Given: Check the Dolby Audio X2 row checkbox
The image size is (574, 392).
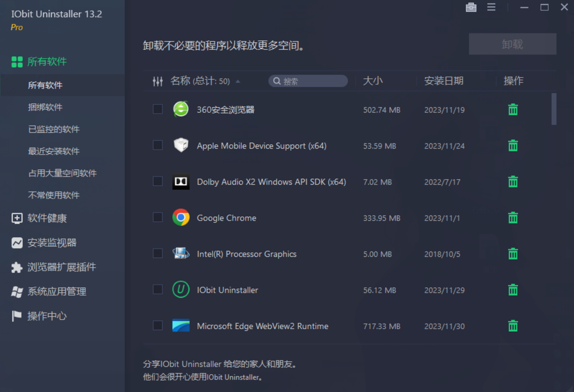Looking at the screenshot, I should [x=157, y=181].
